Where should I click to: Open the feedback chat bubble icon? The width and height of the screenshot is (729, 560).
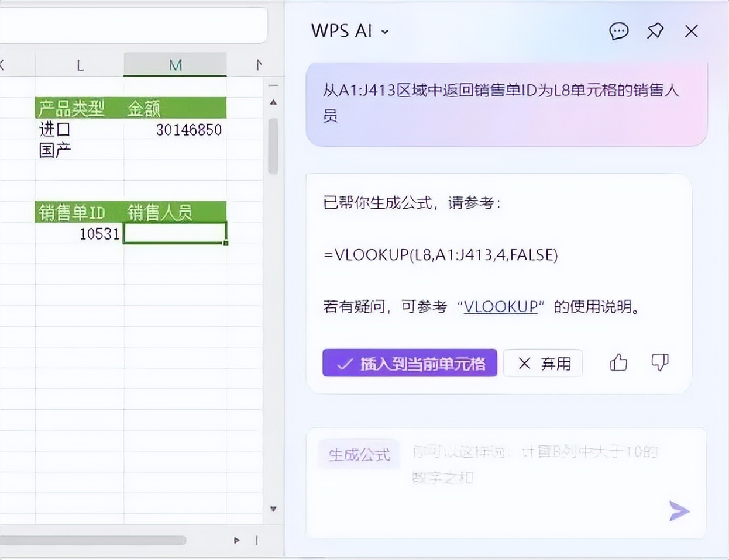tap(618, 31)
